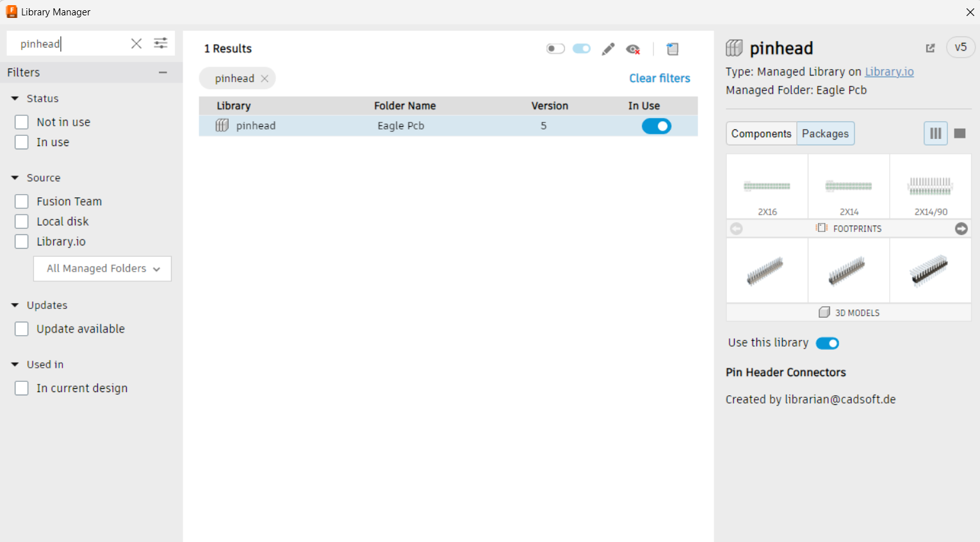
Task: Click the import library book icon
Action: click(673, 49)
